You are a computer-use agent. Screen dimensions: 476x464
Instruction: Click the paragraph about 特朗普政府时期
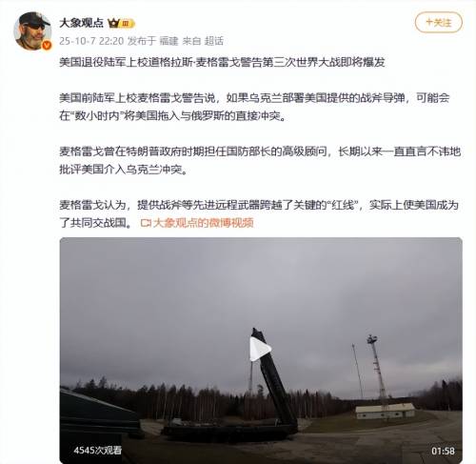click(260, 160)
